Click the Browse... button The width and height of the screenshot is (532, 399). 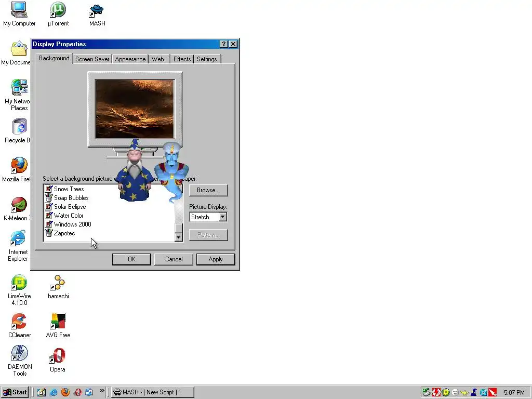pos(208,190)
